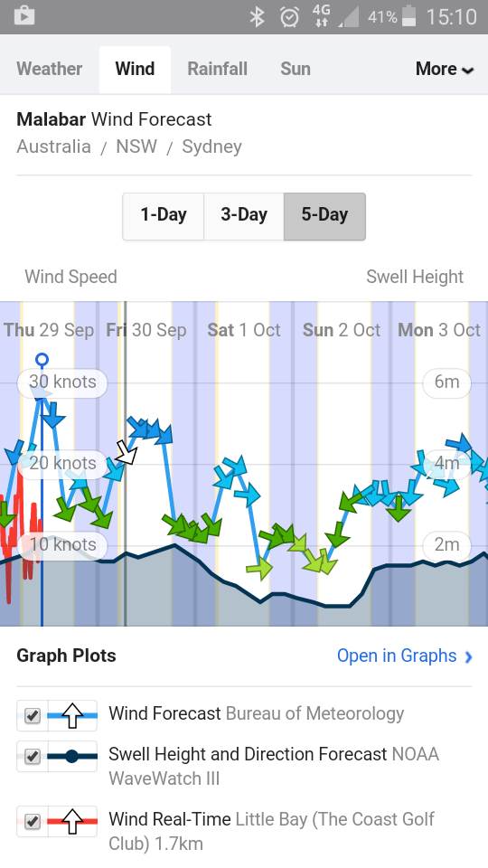The image size is (488, 868).
Task: Expand the More dropdown menu
Action: point(445,70)
